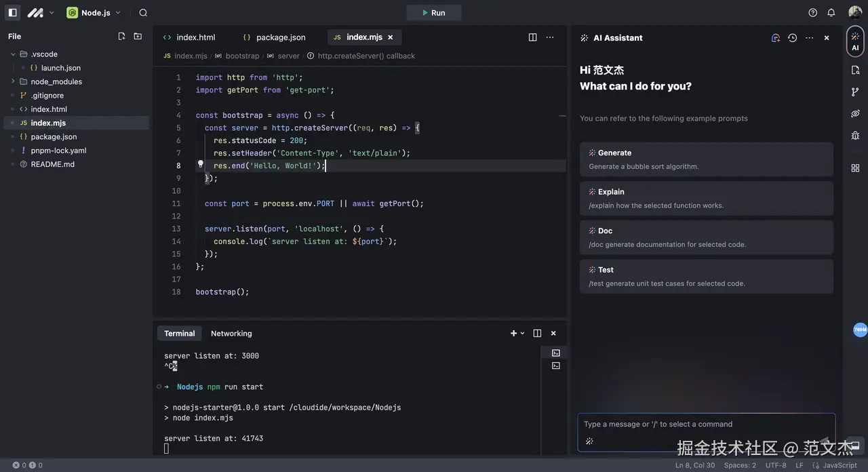Viewport: 868px width, 472px height.
Task: Click Ln 8, Col 30 in status bar
Action: pyautogui.click(x=695, y=465)
